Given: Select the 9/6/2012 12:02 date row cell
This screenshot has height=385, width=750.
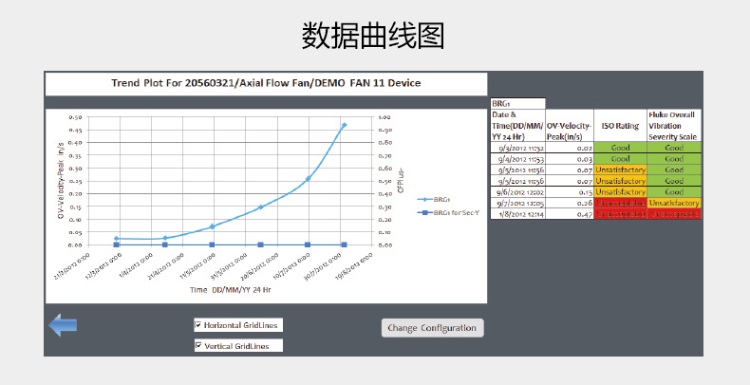Looking at the screenshot, I should point(518,192).
